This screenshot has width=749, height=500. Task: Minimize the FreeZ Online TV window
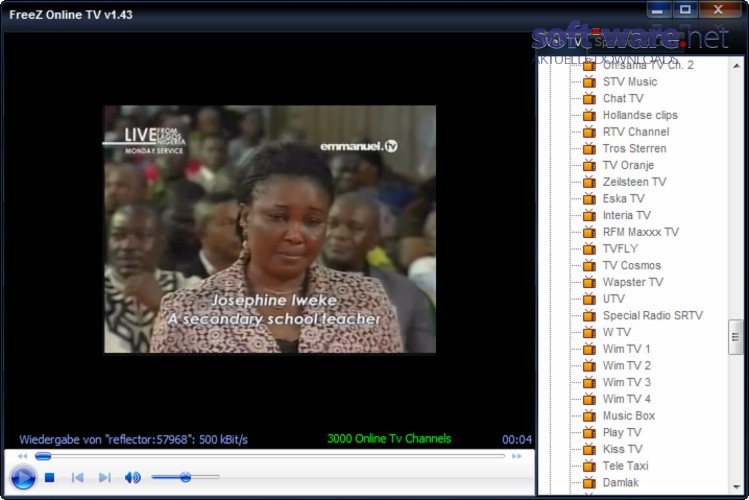658,11
